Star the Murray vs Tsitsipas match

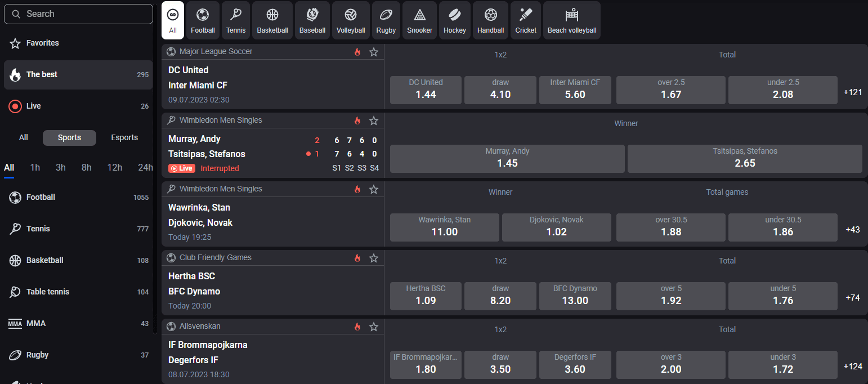(373, 120)
